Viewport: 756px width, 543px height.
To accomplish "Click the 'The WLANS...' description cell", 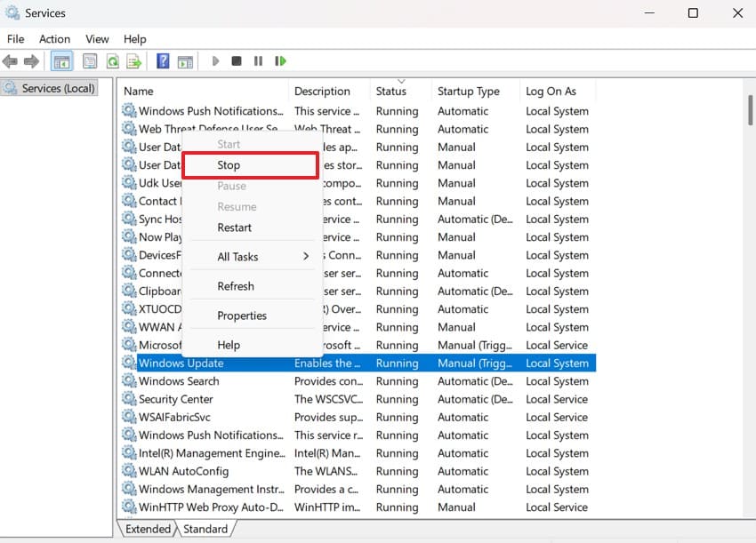I will point(326,471).
